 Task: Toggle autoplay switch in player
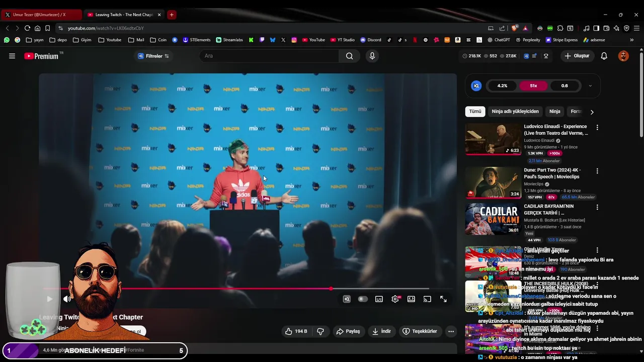click(362, 299)
